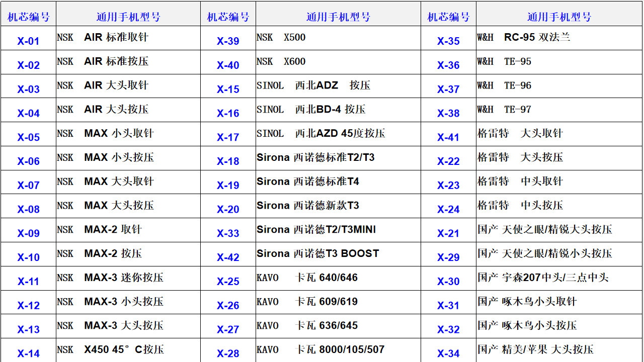Click the X-12 code cell
Image resolution: width=644 pixels, height=362 pixels.
[28, 302]
